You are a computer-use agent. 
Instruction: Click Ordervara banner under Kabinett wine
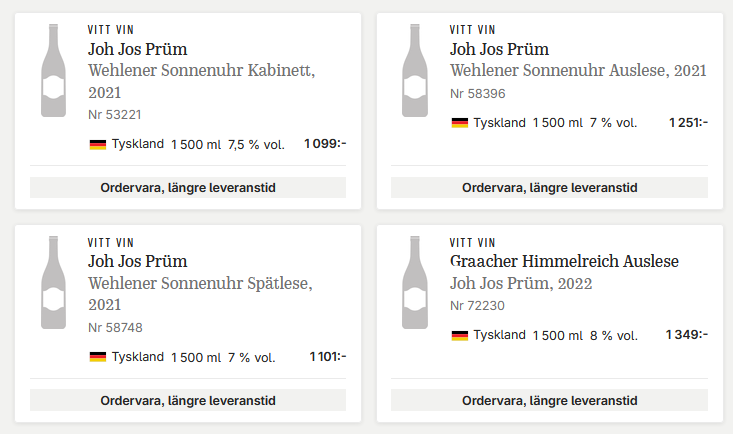[x=188, y=188]
